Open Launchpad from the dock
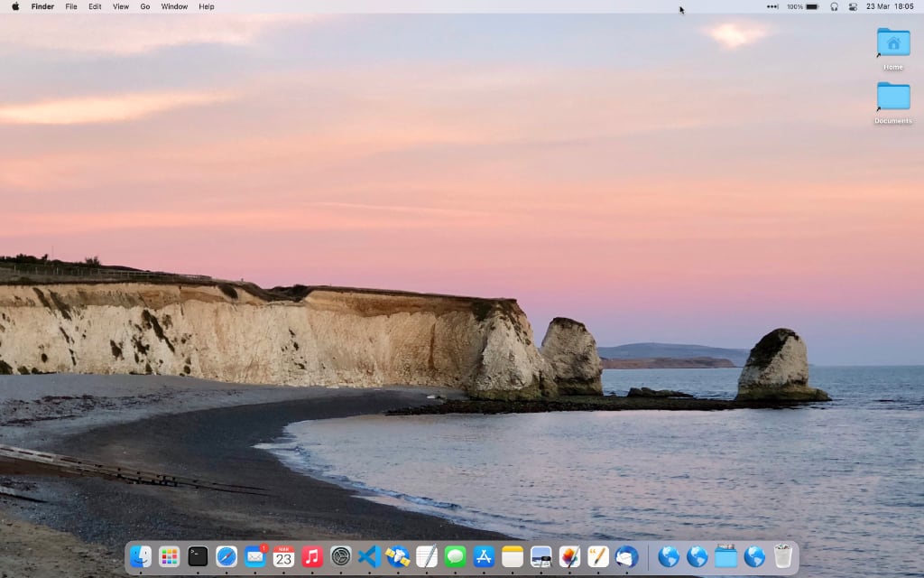Viewport: 924px width, 578px height. (x=169, y=557)
